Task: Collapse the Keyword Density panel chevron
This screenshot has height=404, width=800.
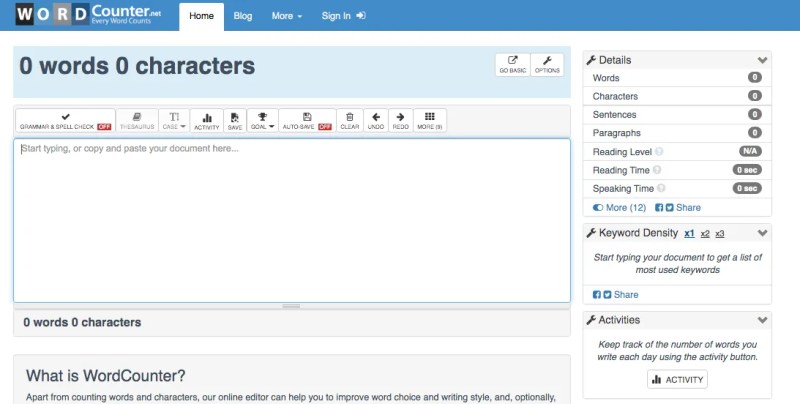Action: pos(762,233)
